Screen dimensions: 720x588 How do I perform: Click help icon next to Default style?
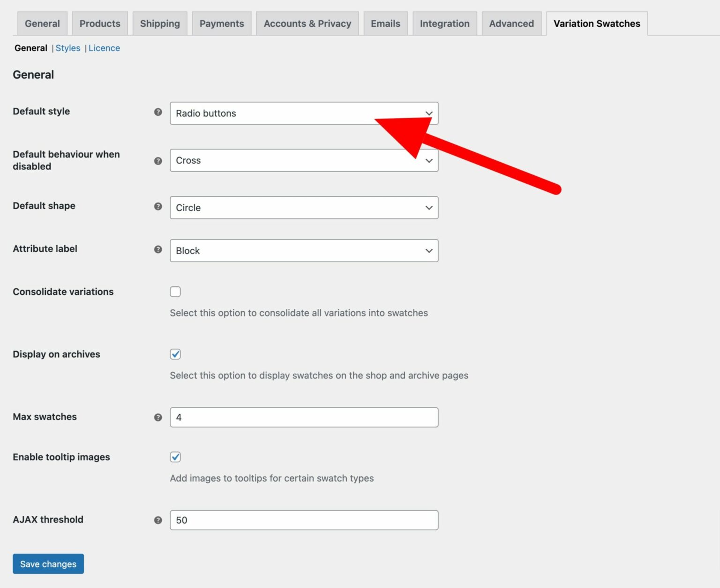[158, 112]
